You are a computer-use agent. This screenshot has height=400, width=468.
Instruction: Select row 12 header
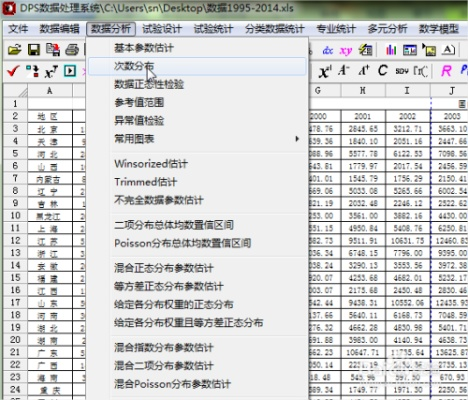click(15, 241)
